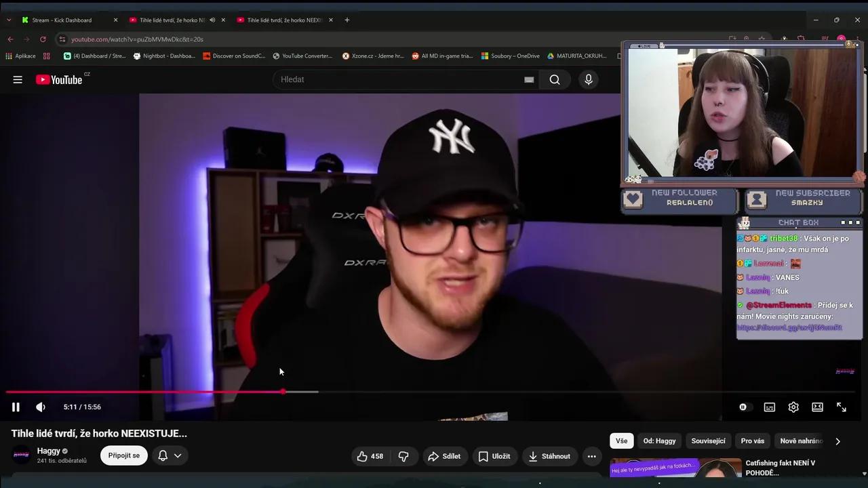Select the Související chip
This screenshot has height=488, width=868.
709,441
